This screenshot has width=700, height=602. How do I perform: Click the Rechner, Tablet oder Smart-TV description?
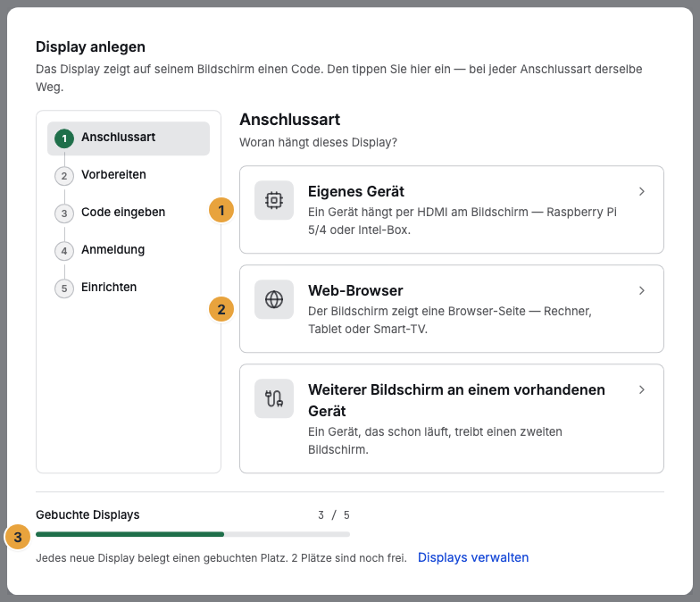point(450,320)
